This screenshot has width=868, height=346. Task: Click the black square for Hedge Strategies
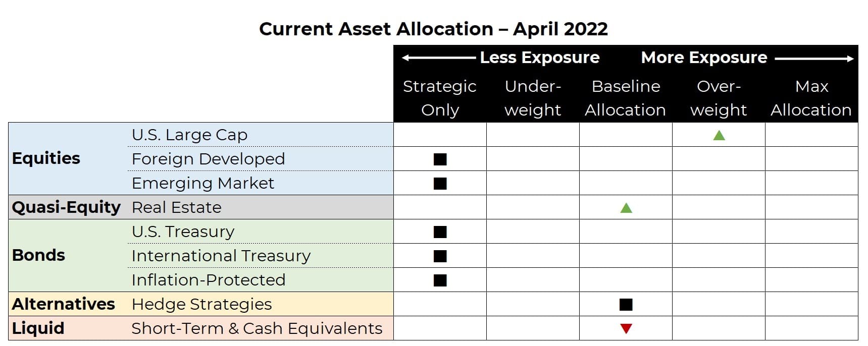(626, 305)
